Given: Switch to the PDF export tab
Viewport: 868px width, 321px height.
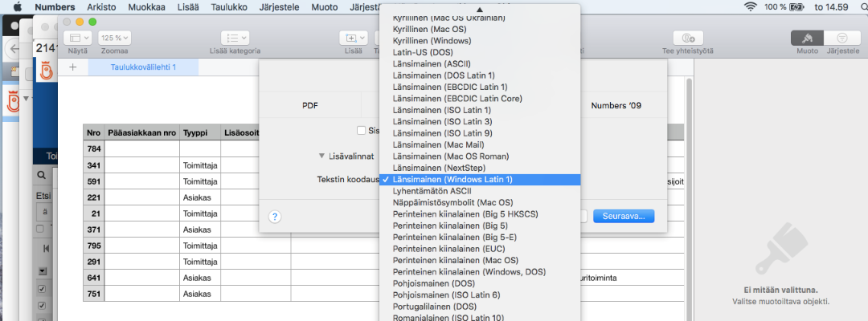Looking at the screenshot, I should (310, 105).
